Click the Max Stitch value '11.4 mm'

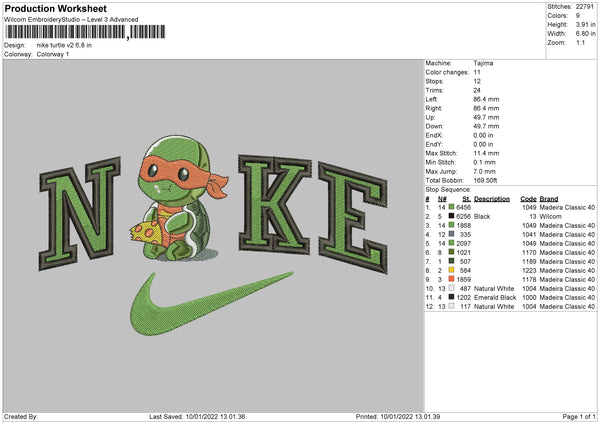tap(486, 153)
